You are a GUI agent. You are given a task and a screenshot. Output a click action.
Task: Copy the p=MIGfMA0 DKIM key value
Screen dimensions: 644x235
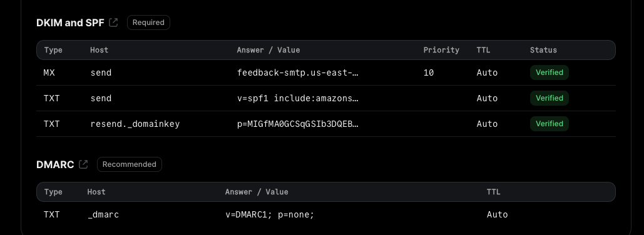[x=298, y=124]
